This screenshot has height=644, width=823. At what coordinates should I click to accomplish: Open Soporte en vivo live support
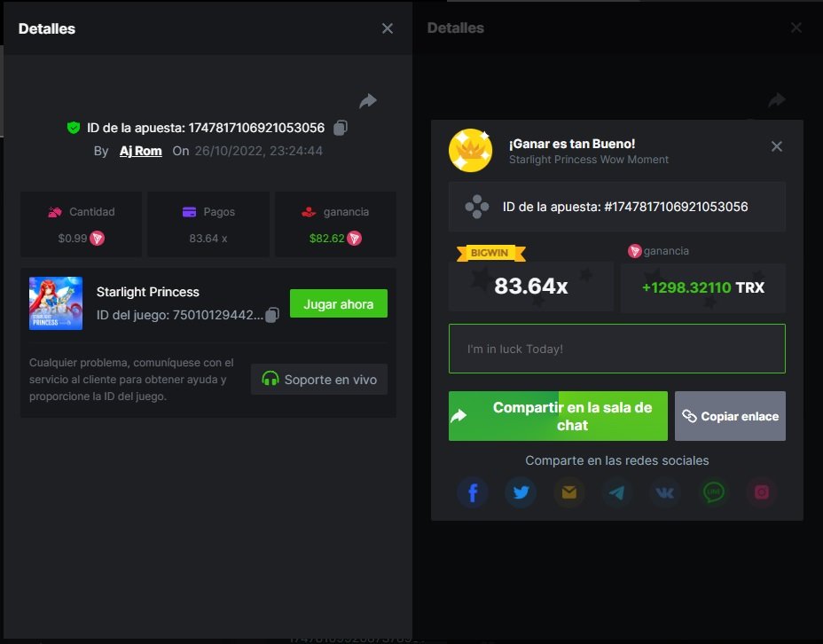[x=319, y=380]
